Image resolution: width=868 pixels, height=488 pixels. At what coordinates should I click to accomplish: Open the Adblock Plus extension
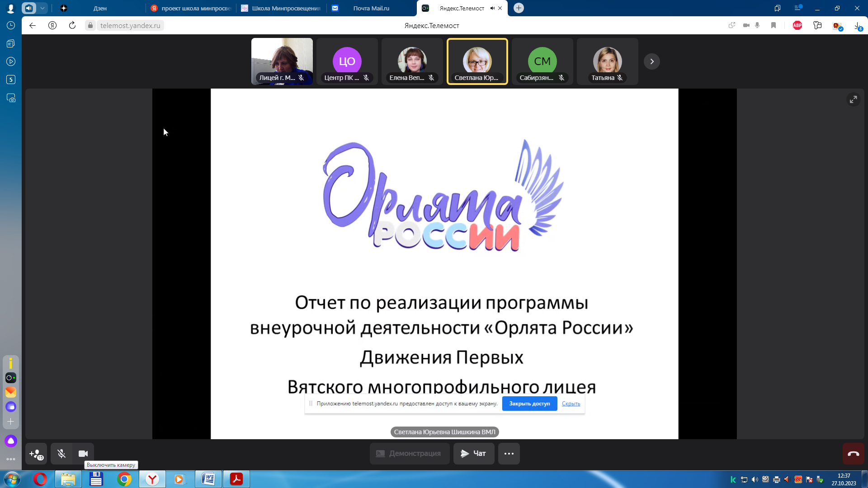click(x=797, y=25)
